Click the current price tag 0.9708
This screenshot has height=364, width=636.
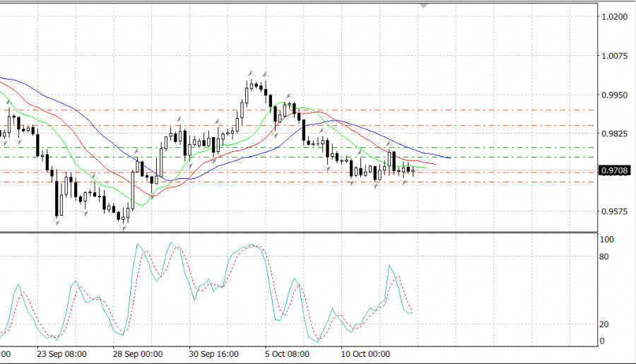pyautogui.click(x=613, y=170)
